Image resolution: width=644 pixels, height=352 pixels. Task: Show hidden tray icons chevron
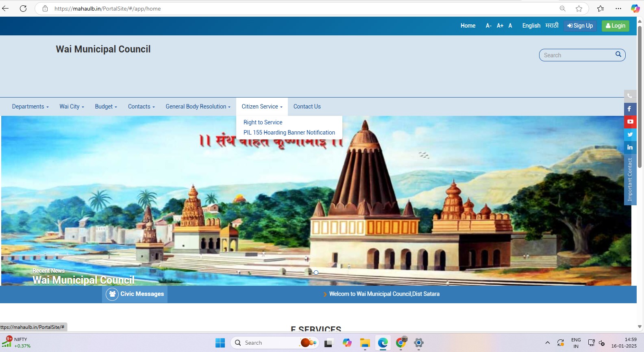547,343
